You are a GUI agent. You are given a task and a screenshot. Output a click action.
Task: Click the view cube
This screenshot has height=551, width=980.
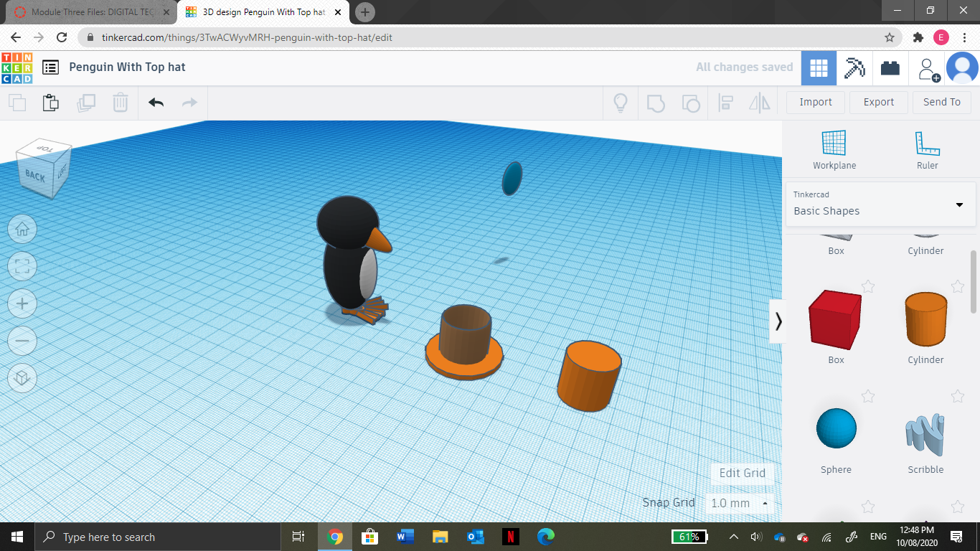point(44,169)
